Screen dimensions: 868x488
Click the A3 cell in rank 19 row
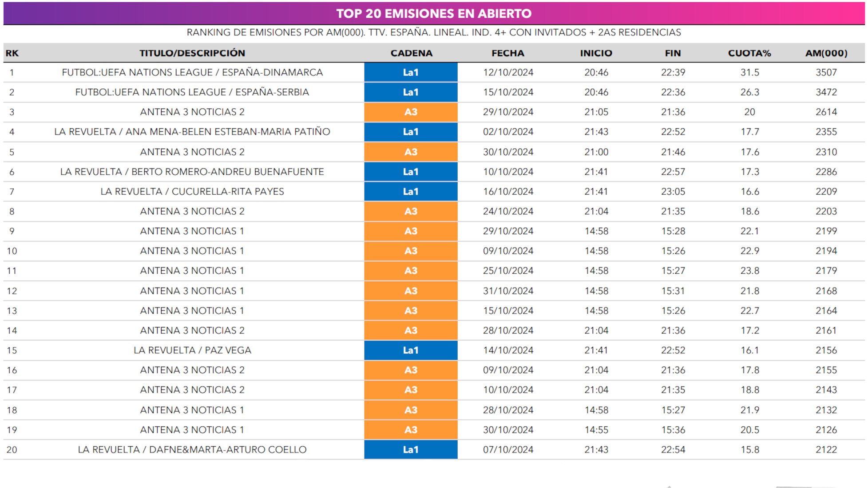coord(411,429)
